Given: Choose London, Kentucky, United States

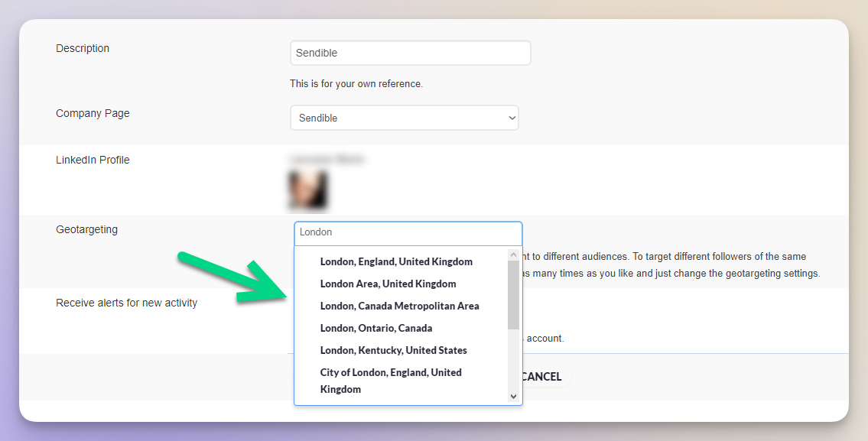Looking at the screenshot, I should coord(394,350).
